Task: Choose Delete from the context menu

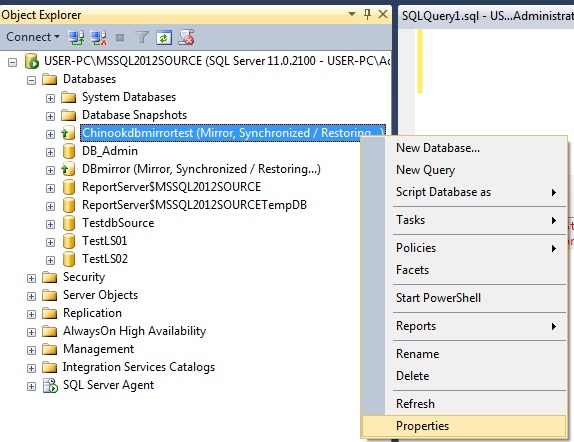Action: [463, 376]
